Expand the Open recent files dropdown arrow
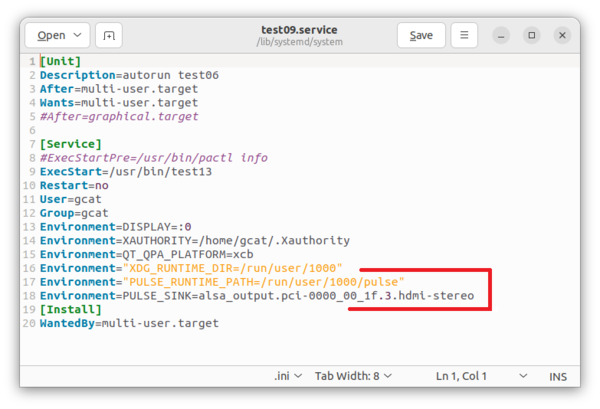 pos(78,35)
